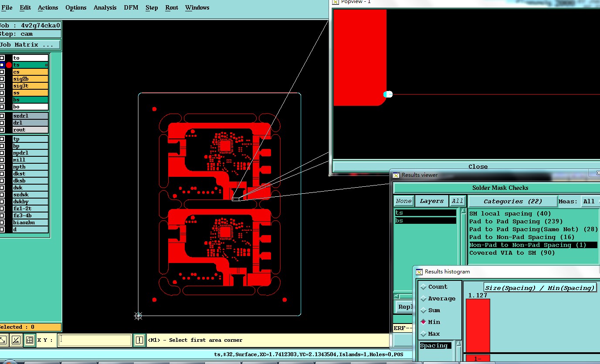600x364 pixels.
Task: Open the DFM menu
Action: (x=131, y=7)
